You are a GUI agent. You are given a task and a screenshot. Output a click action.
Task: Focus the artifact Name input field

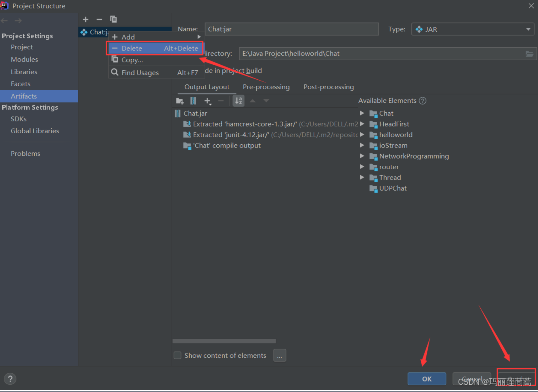point(292,29)
